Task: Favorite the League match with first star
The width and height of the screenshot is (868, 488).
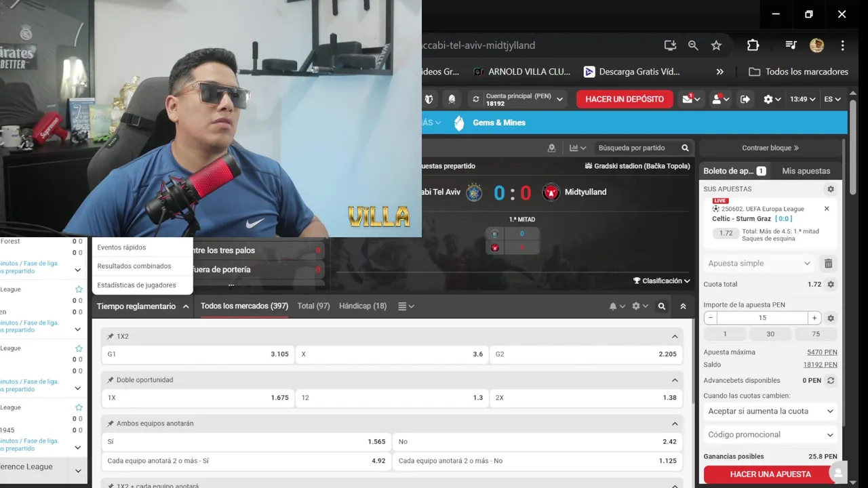Action: point(79,289)
